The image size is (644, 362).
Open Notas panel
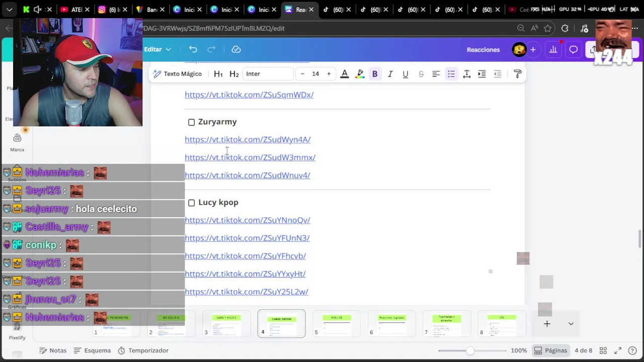53,350
